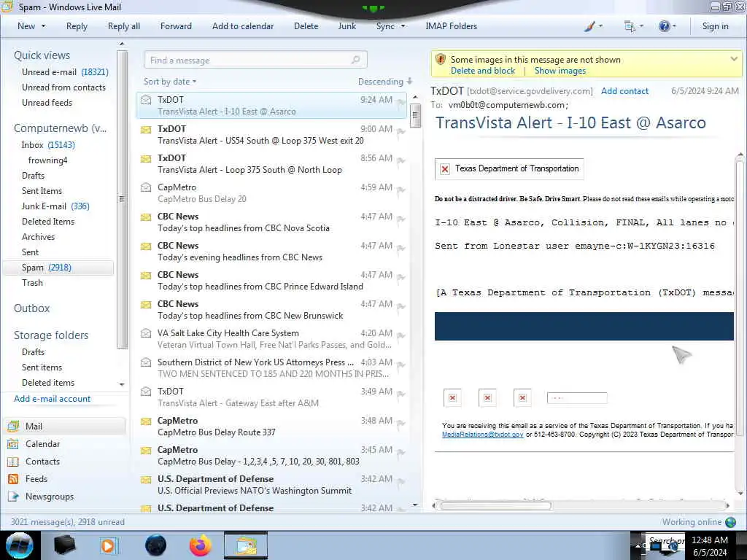This screenshot has width=747, height=560.
Task: Click the Windows Start orb
Action: click(20, 545)
